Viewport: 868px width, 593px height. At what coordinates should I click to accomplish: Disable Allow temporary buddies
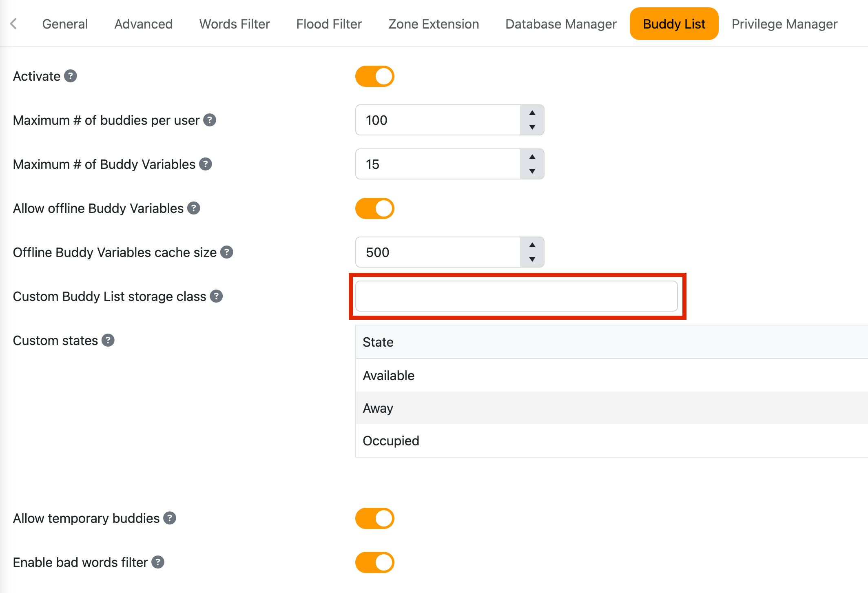[x=375, y=518]
